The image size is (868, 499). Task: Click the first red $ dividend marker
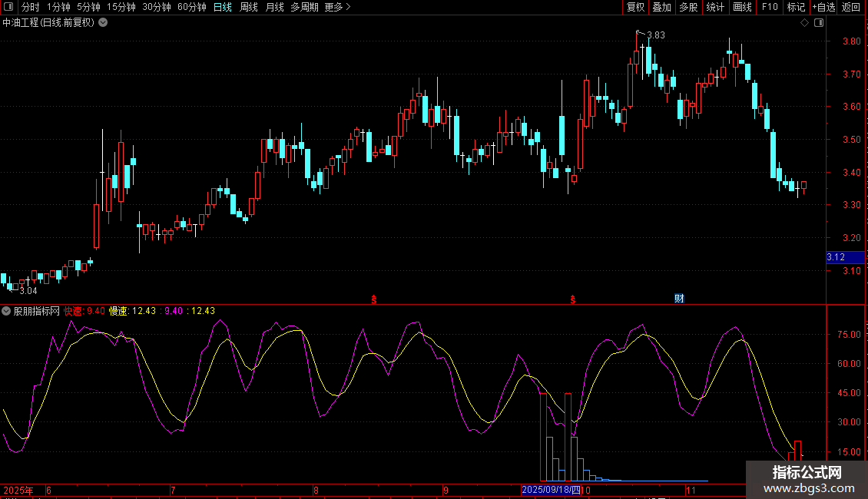[374, 299]
